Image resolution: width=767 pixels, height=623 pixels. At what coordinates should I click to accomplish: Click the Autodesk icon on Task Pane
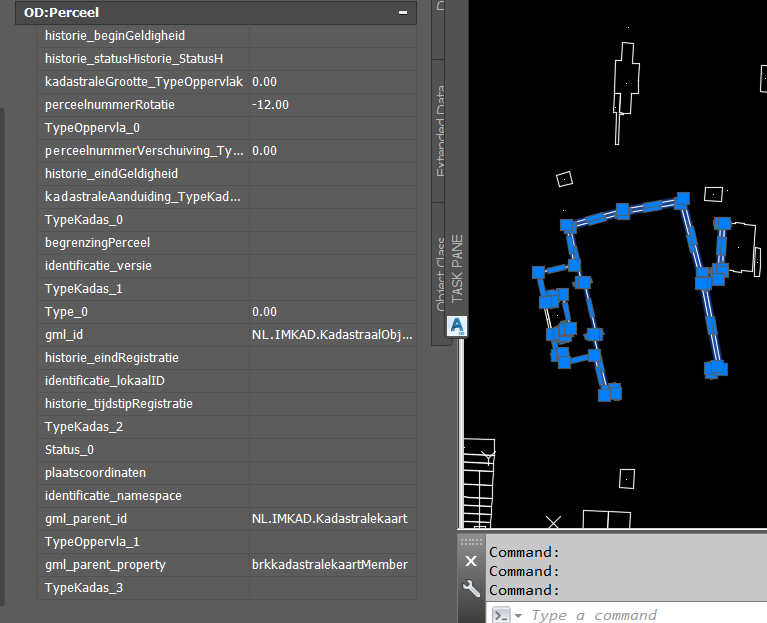pos(457,326)
